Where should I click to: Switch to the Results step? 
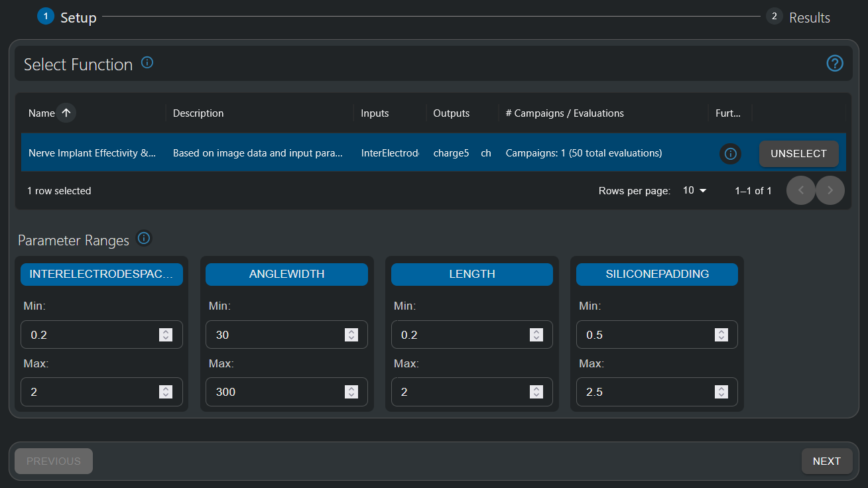point(810,17)
